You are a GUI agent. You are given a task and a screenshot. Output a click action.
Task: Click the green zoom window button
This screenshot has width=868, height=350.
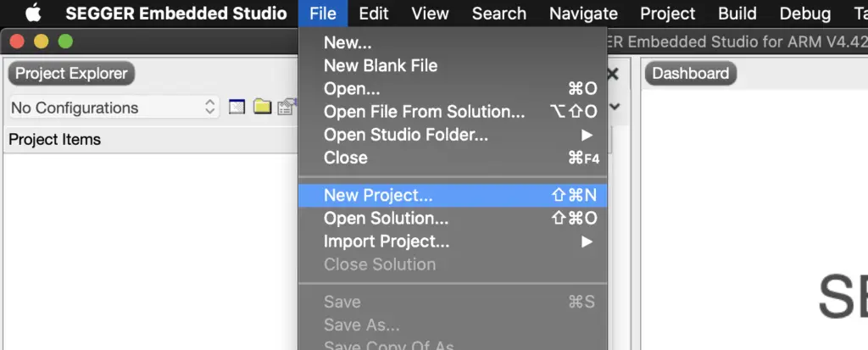(66, 41)
